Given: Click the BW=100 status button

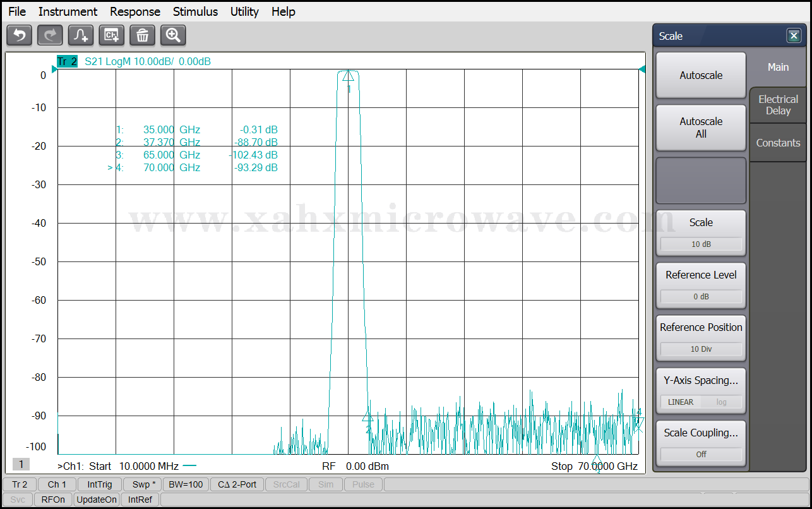Looking at the screenshot, I should (186, 484).
